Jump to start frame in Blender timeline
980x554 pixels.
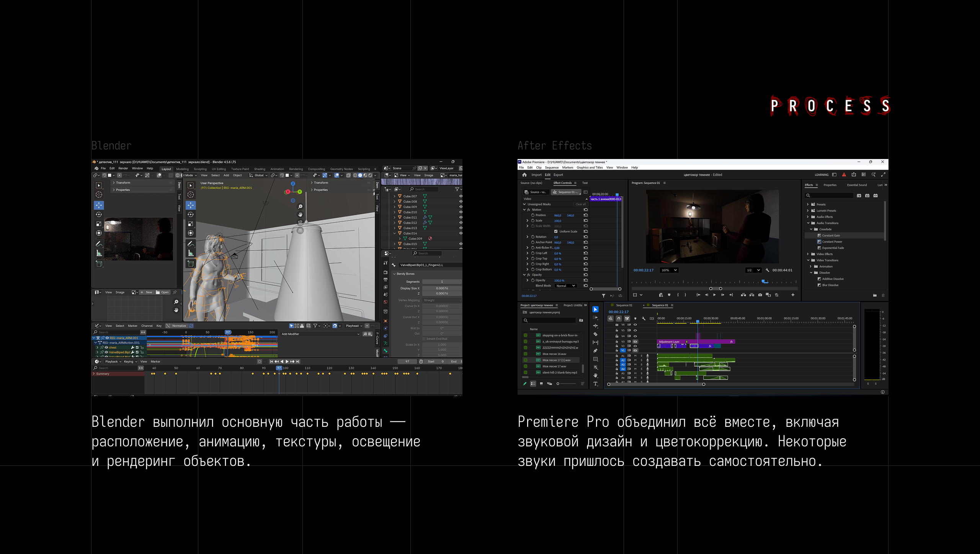coord(271,362)
